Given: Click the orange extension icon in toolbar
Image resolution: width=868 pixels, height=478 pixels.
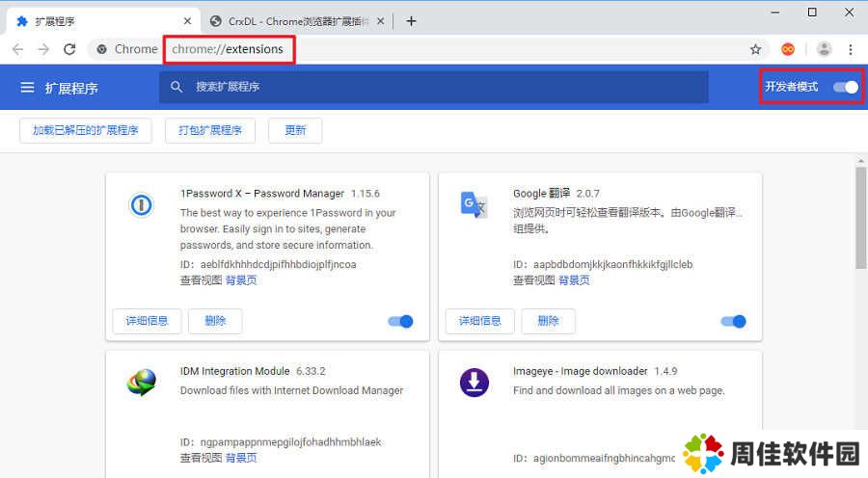Looking at the screenshot, I should tap(788, 49).
